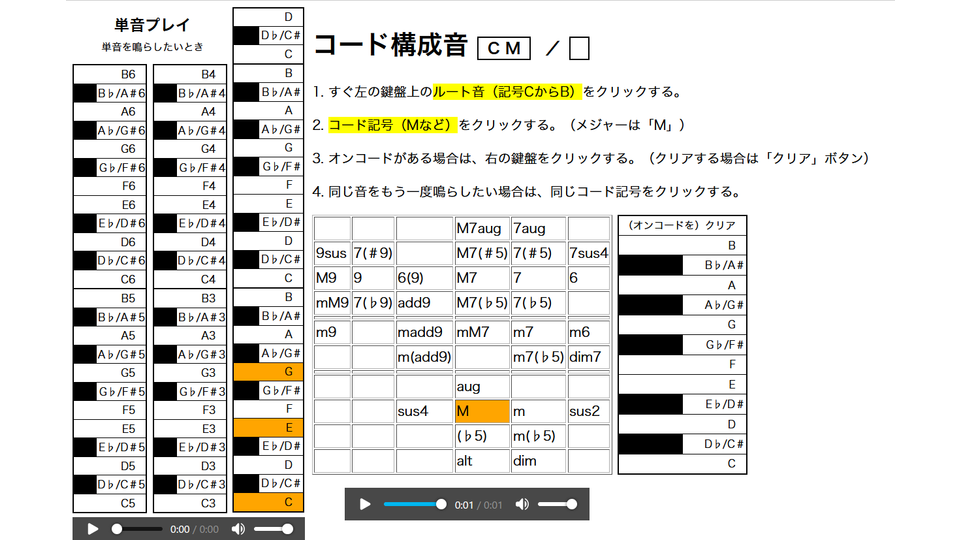Pick the mM7 chord cell
Screen dimensions: 960x540
482,332
